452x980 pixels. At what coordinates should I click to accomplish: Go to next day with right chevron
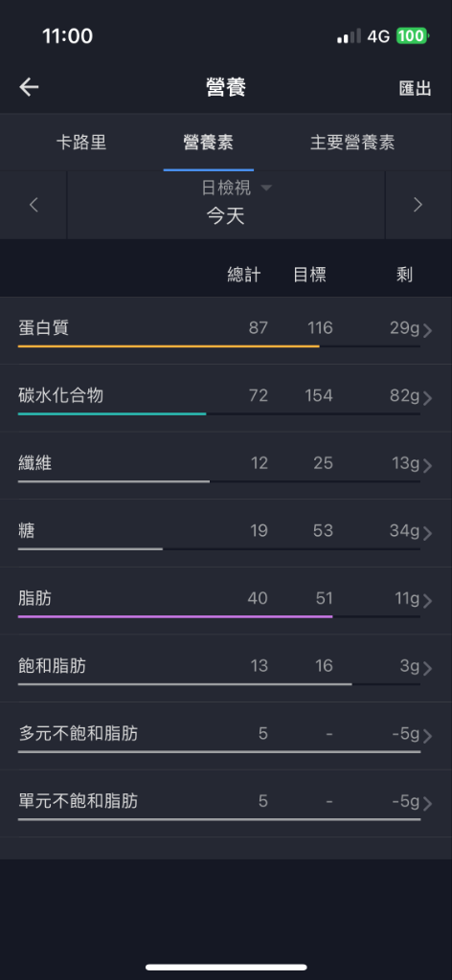(418, 205)
